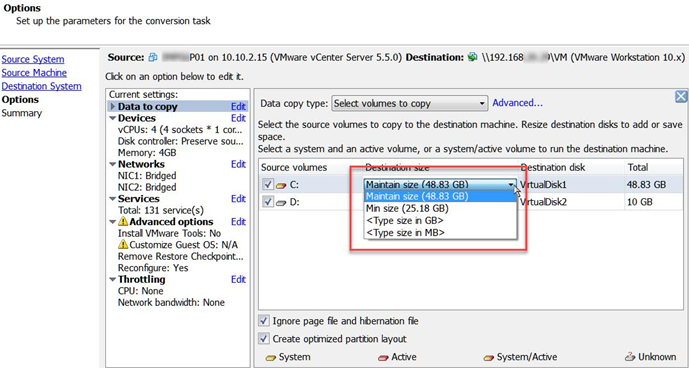Select the NIC2: Bridged setting

(147, 187)
